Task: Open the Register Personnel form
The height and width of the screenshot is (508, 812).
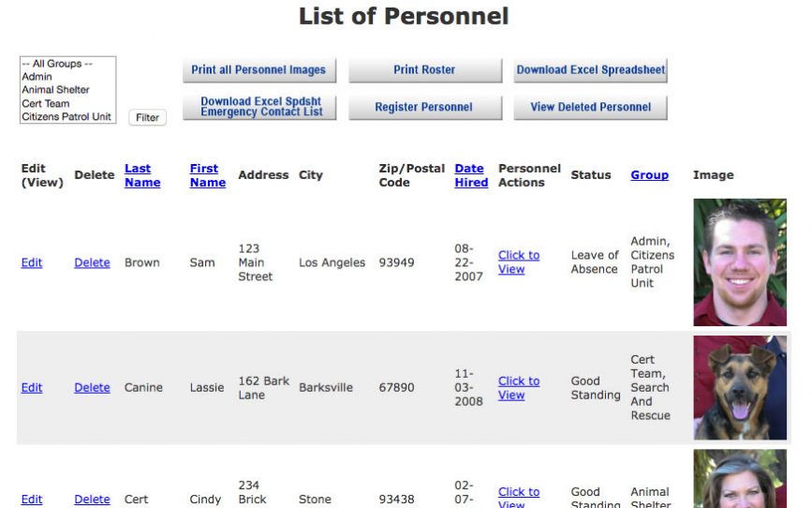Action: coord(423,107)
